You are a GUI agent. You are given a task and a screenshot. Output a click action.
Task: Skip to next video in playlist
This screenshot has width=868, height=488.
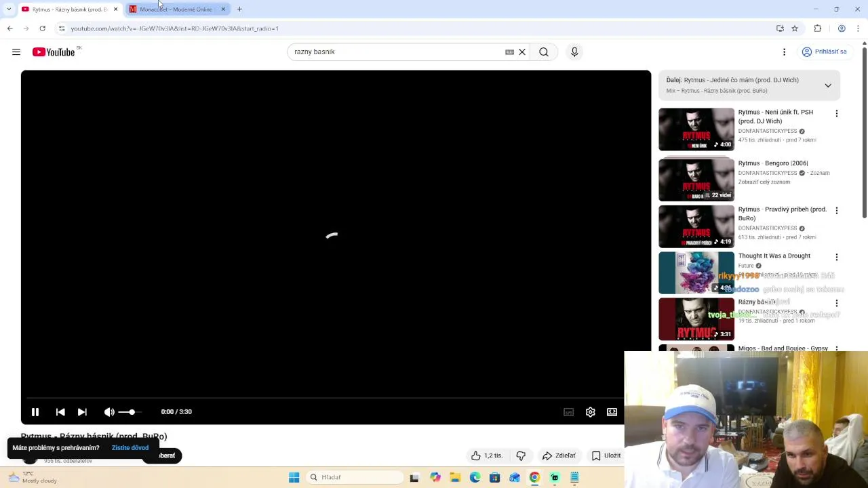(x=82, y=411)
